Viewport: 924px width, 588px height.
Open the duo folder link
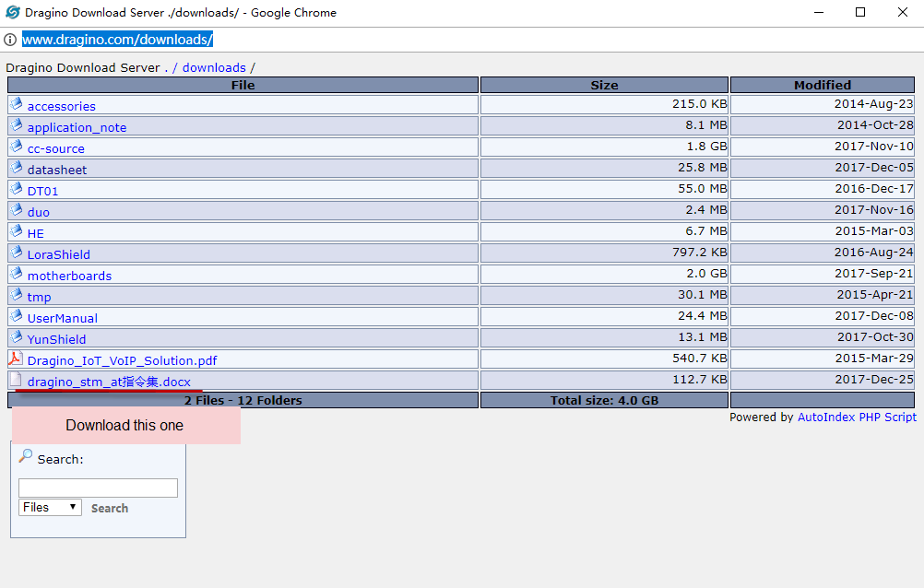[x=39, y=213]
